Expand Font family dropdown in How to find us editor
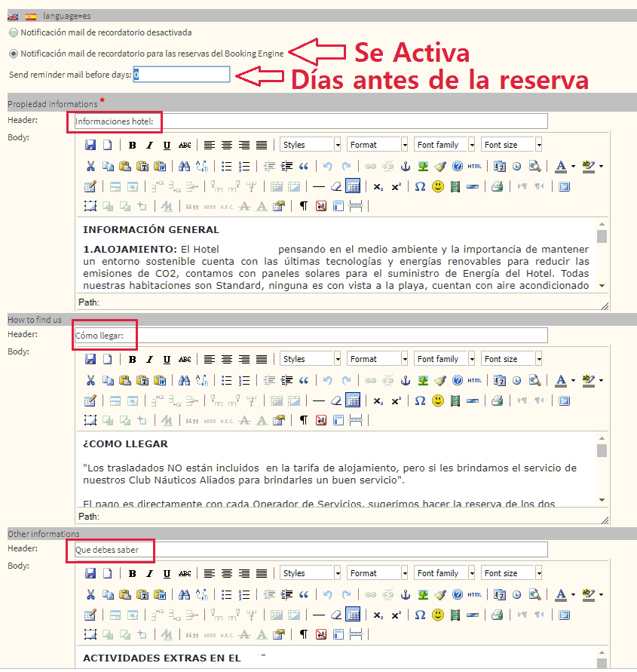This screenshot has height=672, width=637. click(x=445, y=359)
